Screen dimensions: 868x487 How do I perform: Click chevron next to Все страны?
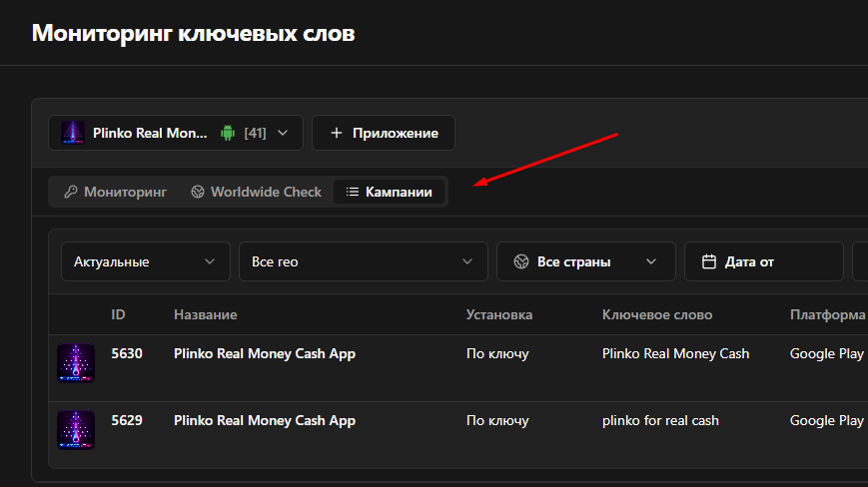click(x=651, y=261)
